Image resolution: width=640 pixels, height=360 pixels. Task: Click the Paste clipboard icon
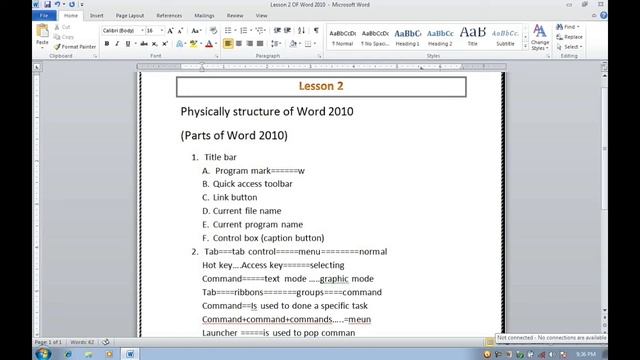point(42,31)
